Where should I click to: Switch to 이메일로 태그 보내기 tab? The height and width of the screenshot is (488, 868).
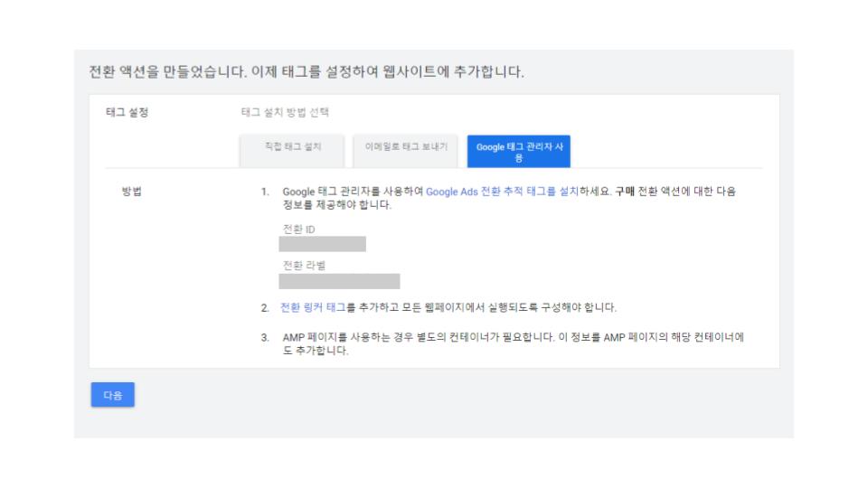point(406,151)
